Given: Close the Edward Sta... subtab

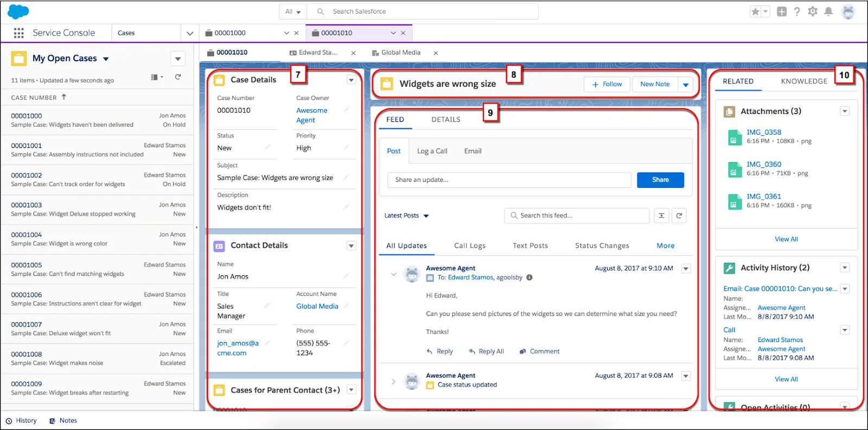Looking at the screenshot, I should pyautogui.click(x=354, y=53).
